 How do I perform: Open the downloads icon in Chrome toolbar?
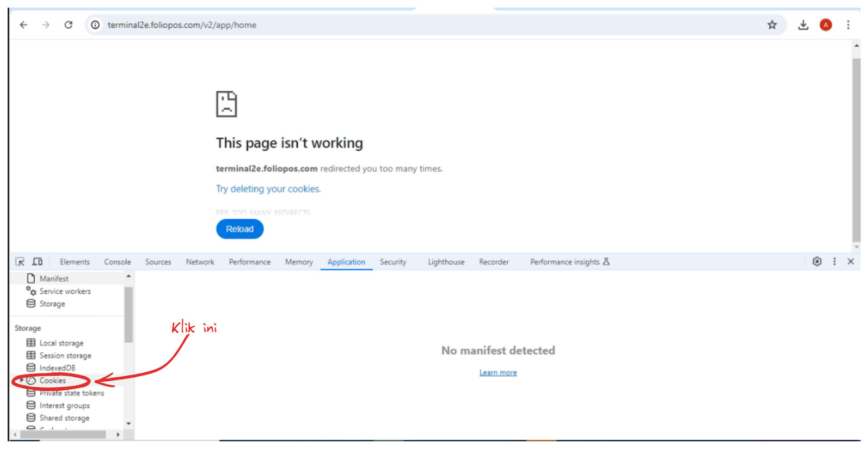803,25
